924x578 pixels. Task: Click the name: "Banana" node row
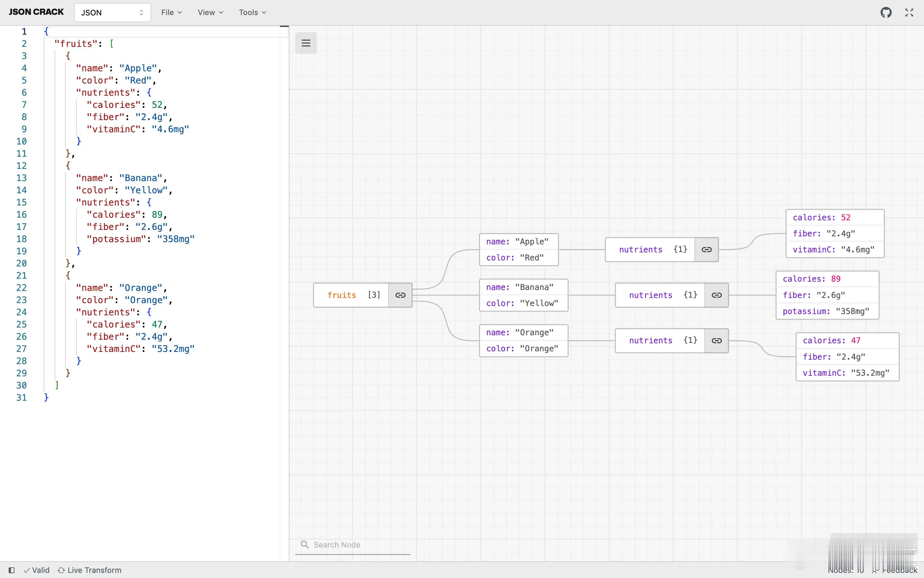pyautogui.click(x=524, y=287)
